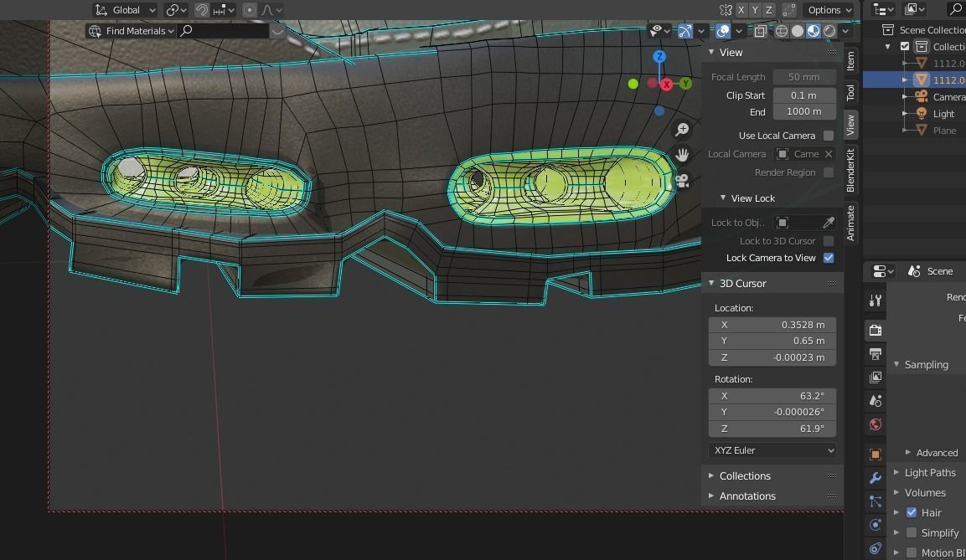Click the red X axis gizmo handle
The width and height of the screenshot is (966, 560).
coord(666,85)
